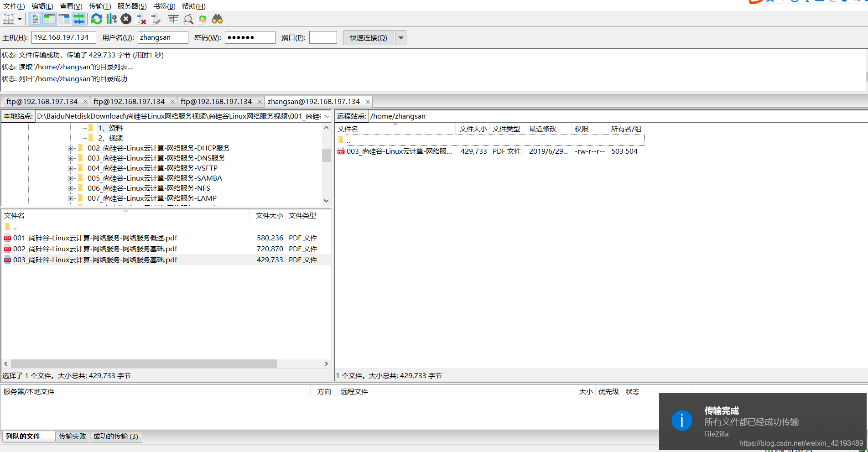Open the 书签(B) menu
The height and width of the screenshot is (452, 868).
tap(164, 6)
